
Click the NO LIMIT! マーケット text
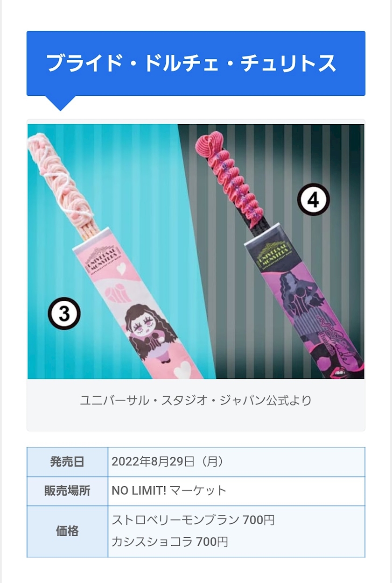coord(169,491)
